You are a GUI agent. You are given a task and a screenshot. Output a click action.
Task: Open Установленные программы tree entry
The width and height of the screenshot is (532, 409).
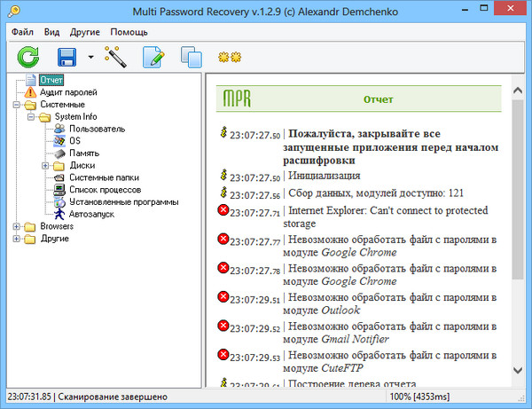pos(123,201)
